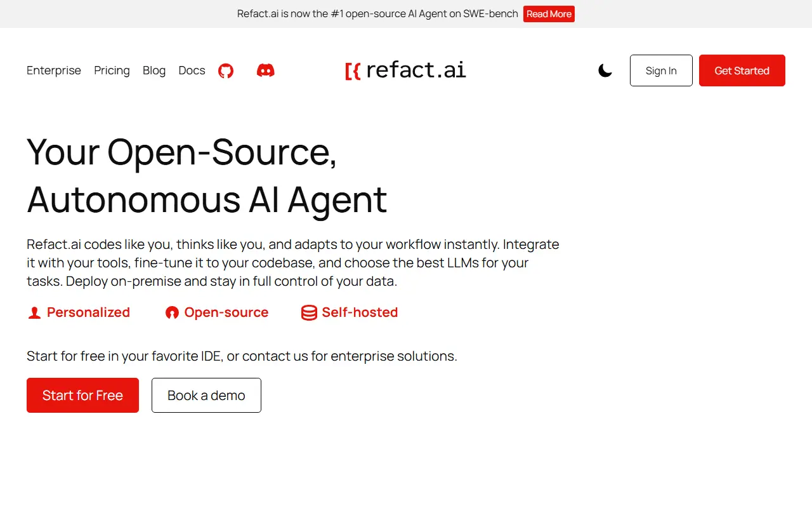Navigate to the Pricing page
Viewport: 812px width, 508px height.
112,70
